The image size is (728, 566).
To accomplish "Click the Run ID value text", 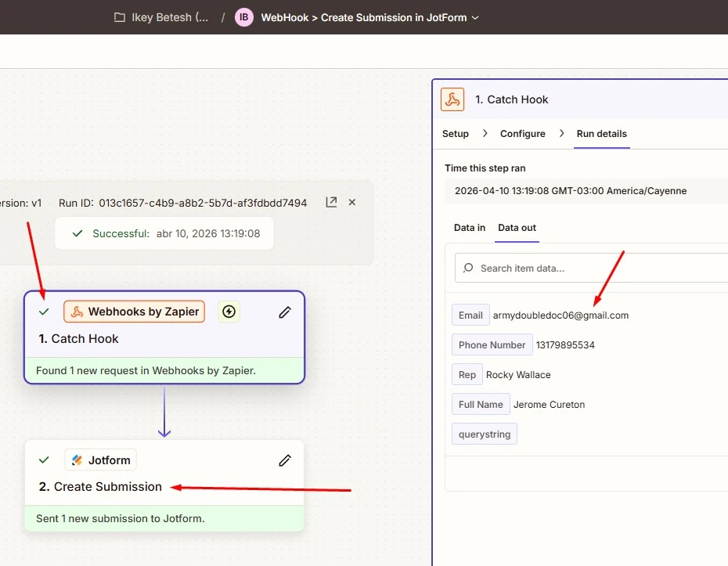I will (203, 203).
